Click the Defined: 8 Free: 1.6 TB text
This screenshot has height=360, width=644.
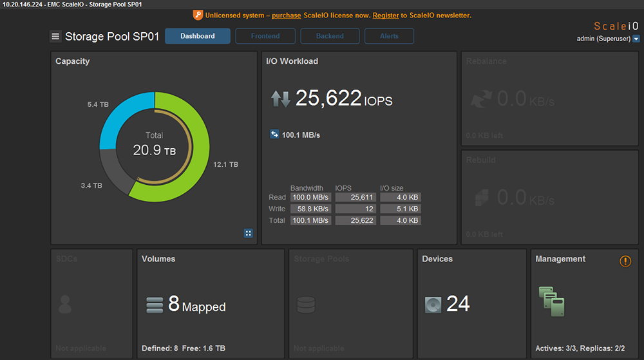[183, 348]
